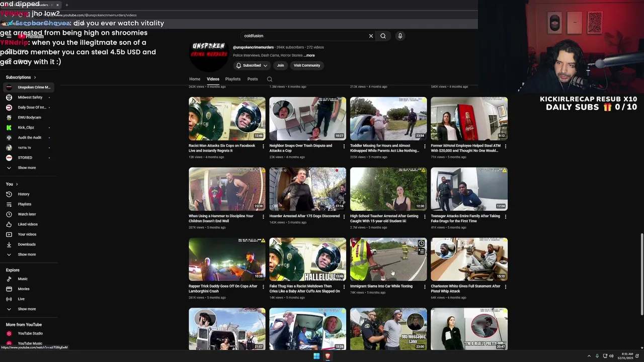Open new browser tab plus button
This screenshot has width=644, height=362.
66,5
